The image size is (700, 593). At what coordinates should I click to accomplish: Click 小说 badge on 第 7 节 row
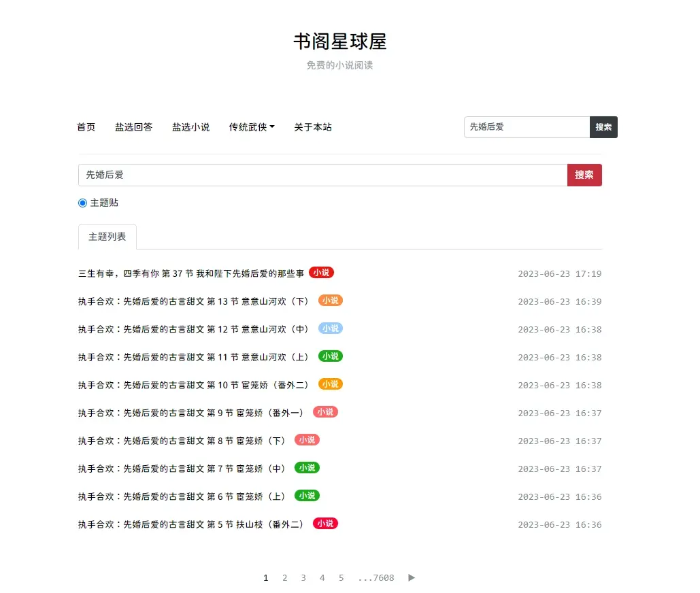coord(307,468)
